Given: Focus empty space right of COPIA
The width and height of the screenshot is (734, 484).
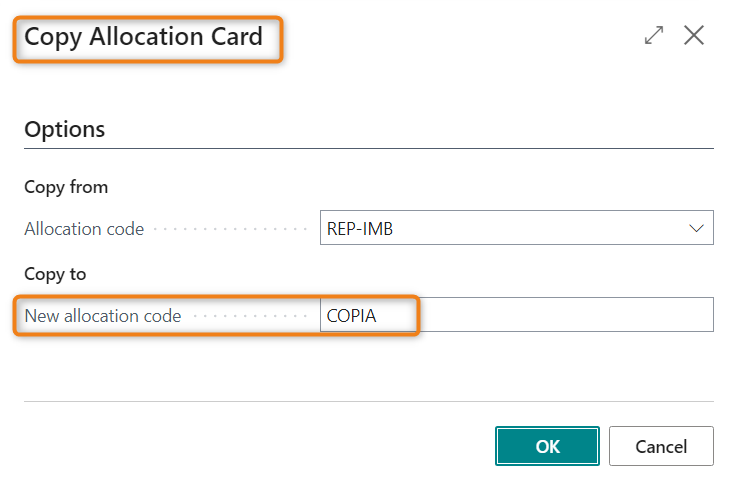Looking at the screenshot, I should point(560,316).
